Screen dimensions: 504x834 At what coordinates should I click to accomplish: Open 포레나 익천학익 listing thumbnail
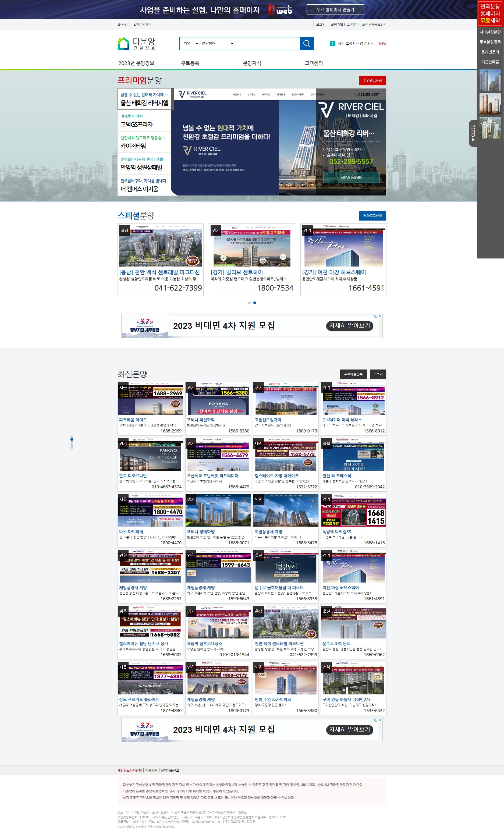point(218,399)
